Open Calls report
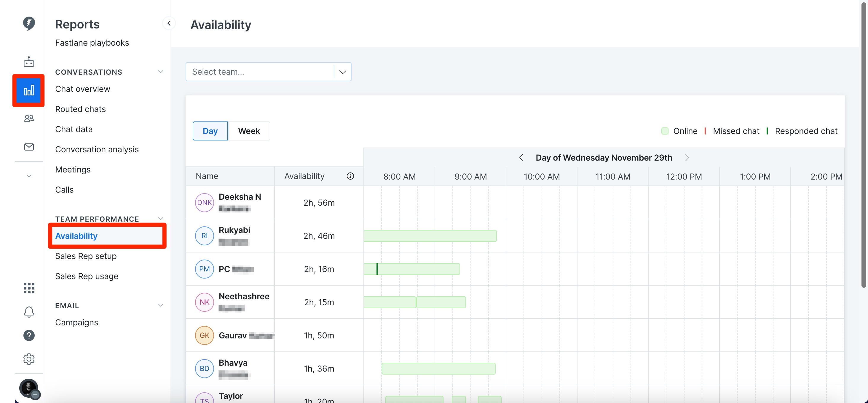The width and height of the screenshot is (868, 403). point(64,190)
